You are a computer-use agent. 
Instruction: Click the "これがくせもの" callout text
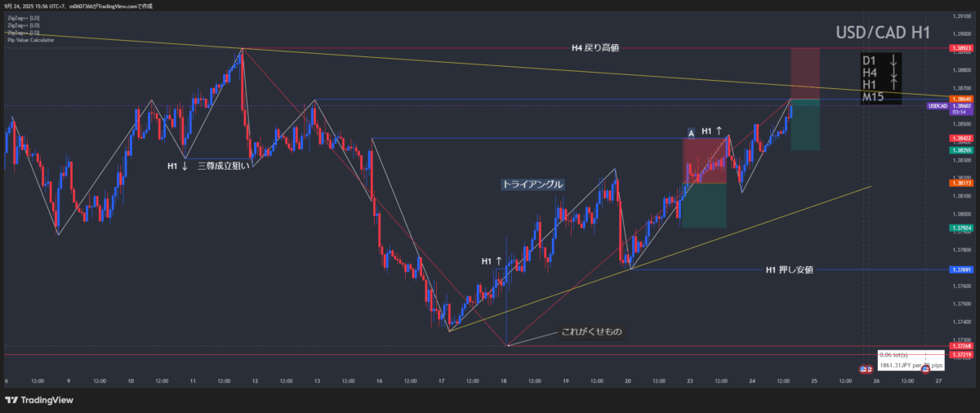point(591,332)
